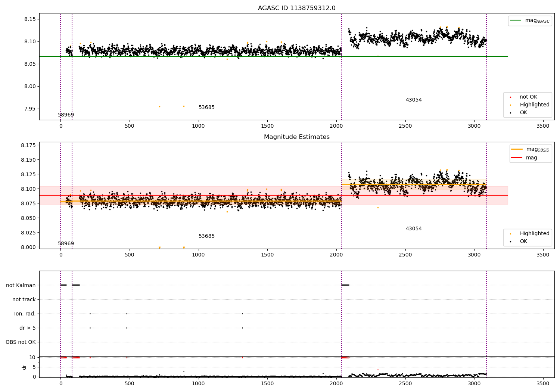Click the mag AGASC label in top legend
The width and height of the screenshot is (560, 392).
point(537,21)
